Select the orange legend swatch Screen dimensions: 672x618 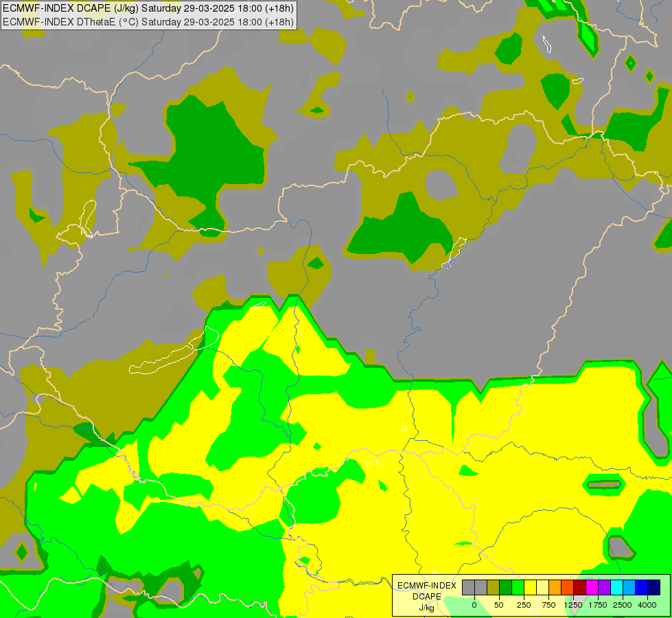click(555, 588)
